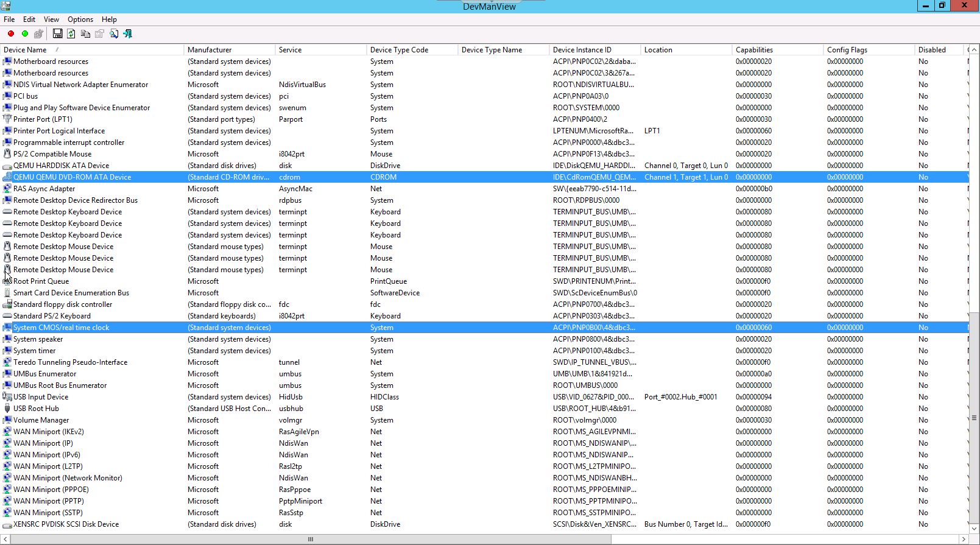Click the LPT1 location cell

tap(652, 131)
